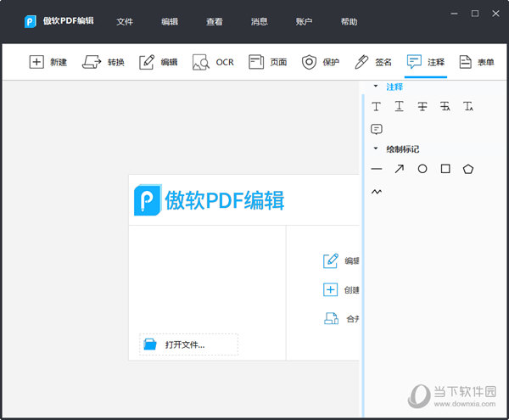
Task: Select the insert text caret annotation tool
Action: coord(468,106)
